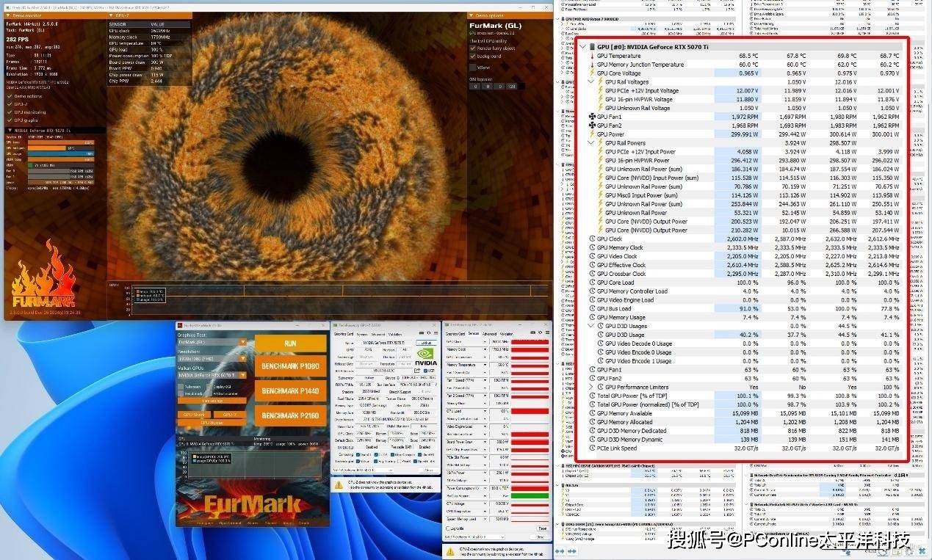Collapse GPU Rail Voltages group in HWiNFO
932x560 pixels.
592,82
